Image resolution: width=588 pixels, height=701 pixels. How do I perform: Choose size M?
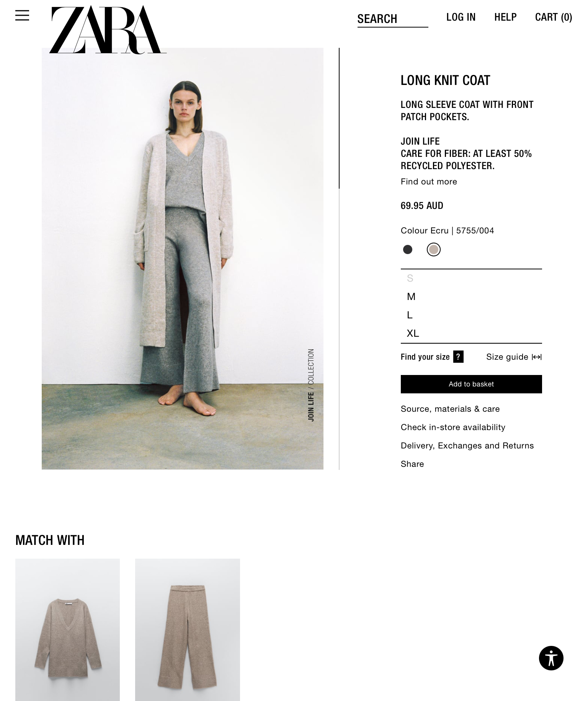pyautogui.click(x=471, y=297)
